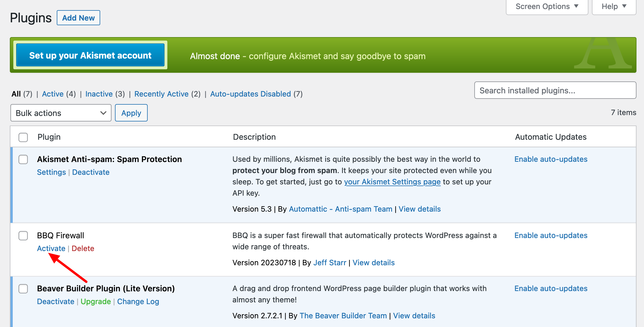Expand the Help panel
The image size is (644, 327).
[x=614, y=6]
